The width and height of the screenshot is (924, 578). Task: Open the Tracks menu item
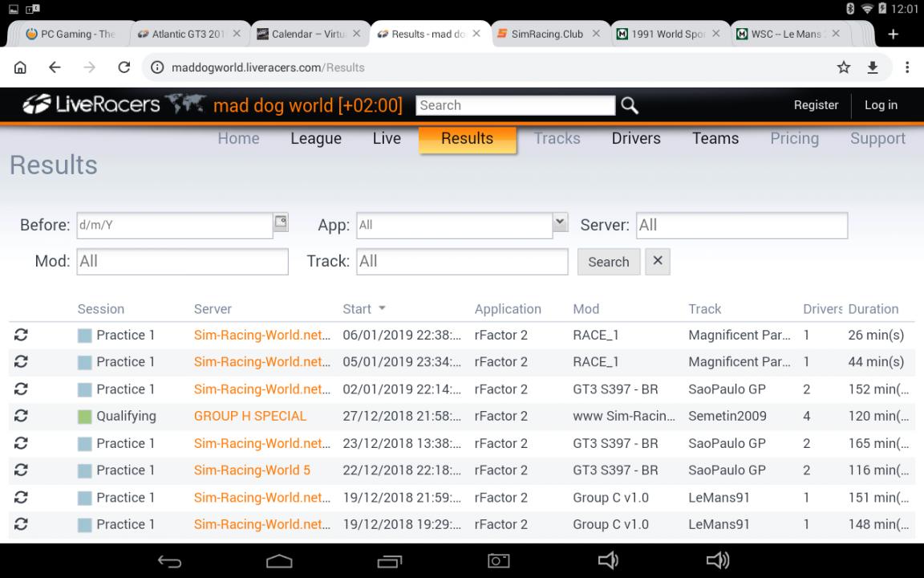pos(557,139)
